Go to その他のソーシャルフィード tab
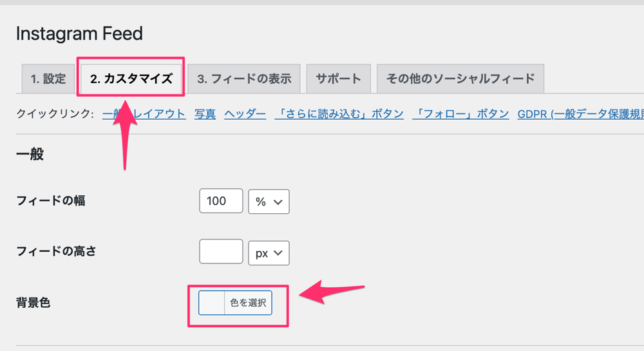 tap(460, 79)
